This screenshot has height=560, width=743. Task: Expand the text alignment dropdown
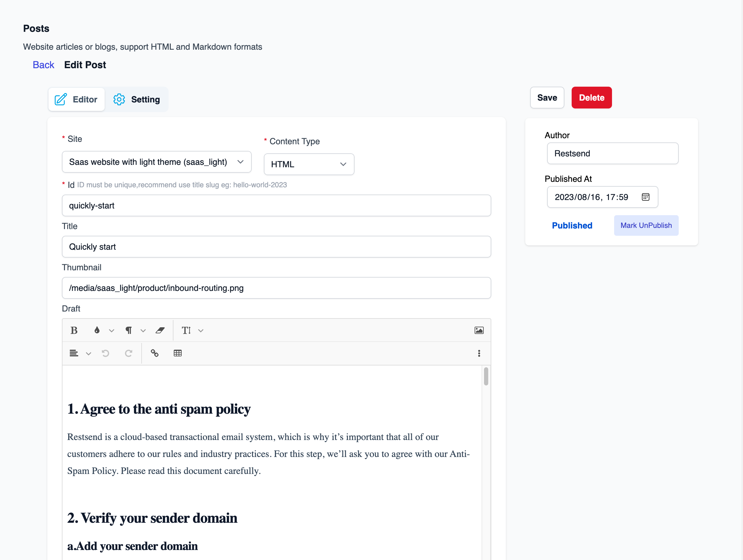(88, 354)
